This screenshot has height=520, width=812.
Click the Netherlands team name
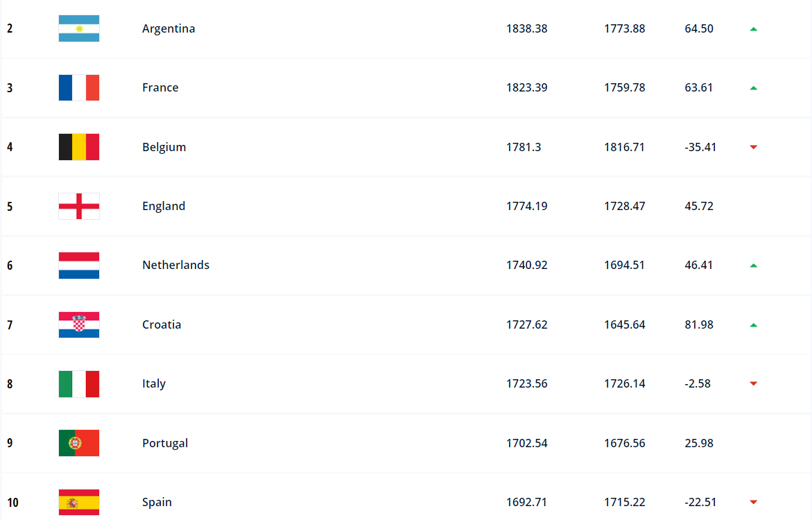click(x=175, y=265)
